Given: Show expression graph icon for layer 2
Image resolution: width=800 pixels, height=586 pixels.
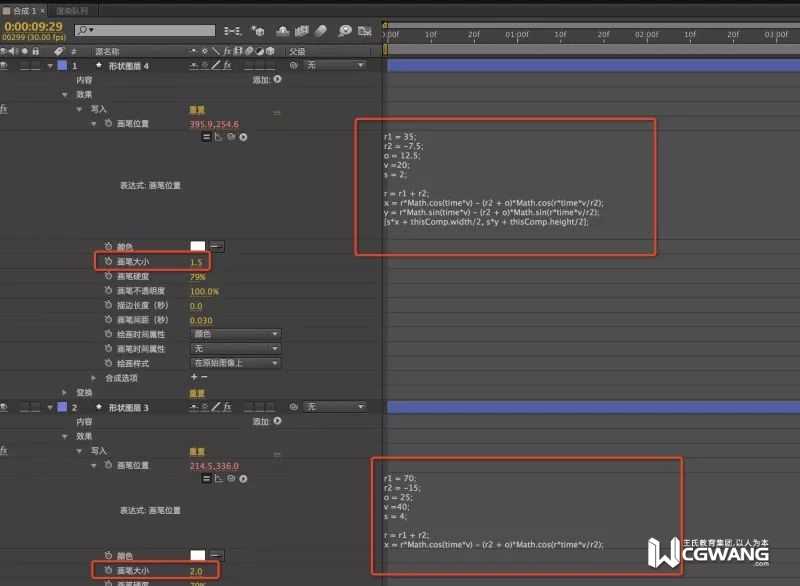Looking at the screenshot, I should (219, 478).
